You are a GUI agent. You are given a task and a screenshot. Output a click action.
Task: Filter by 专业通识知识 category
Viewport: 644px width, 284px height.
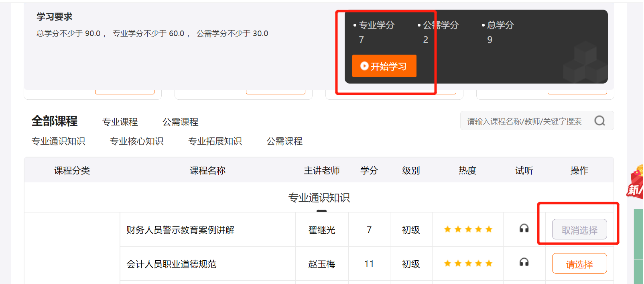click(x=59, y=141)
